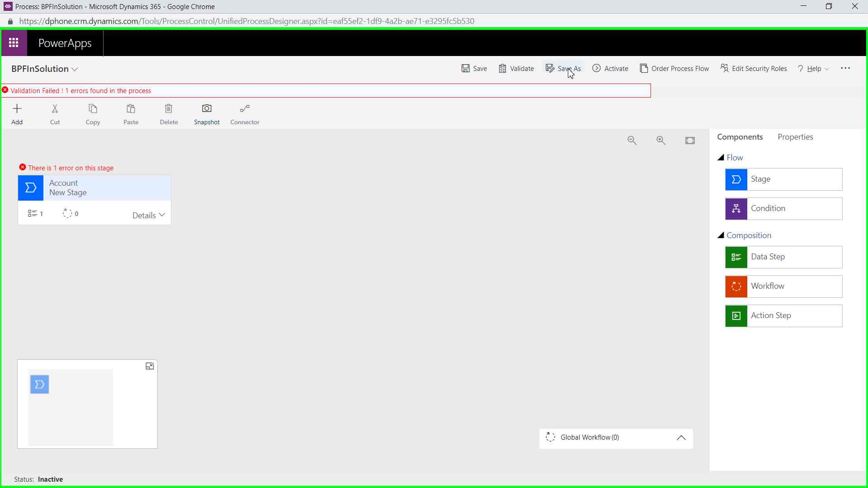Select the Condition component tile
Screen dimensions: 868x488
[783, 209]
